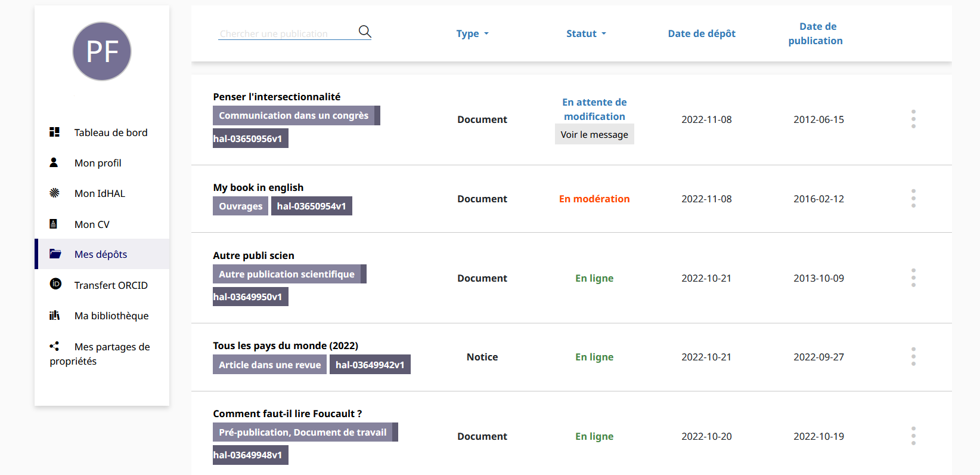This screenshot has height=475, width=980.
Task: Click the Ma bibliothèque books icon
Action: pos(54,315)
